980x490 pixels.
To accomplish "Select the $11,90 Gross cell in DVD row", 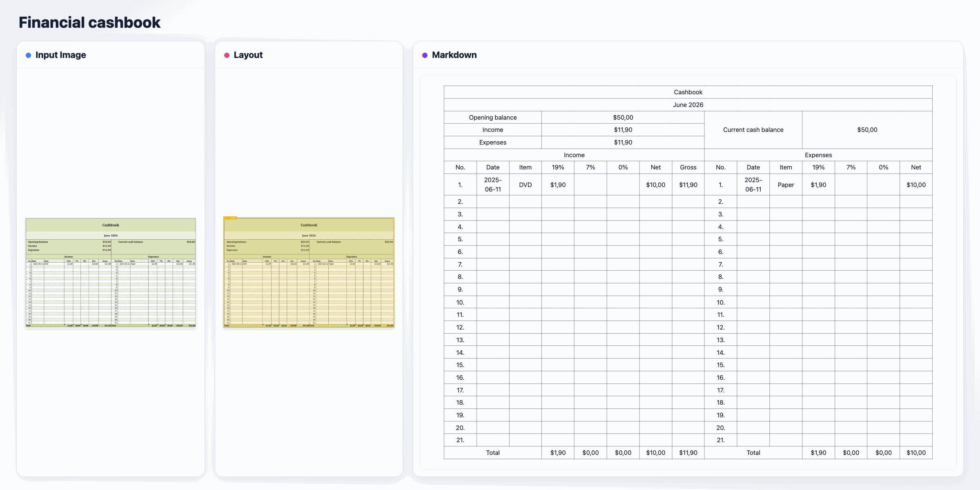I will (688, 185).
